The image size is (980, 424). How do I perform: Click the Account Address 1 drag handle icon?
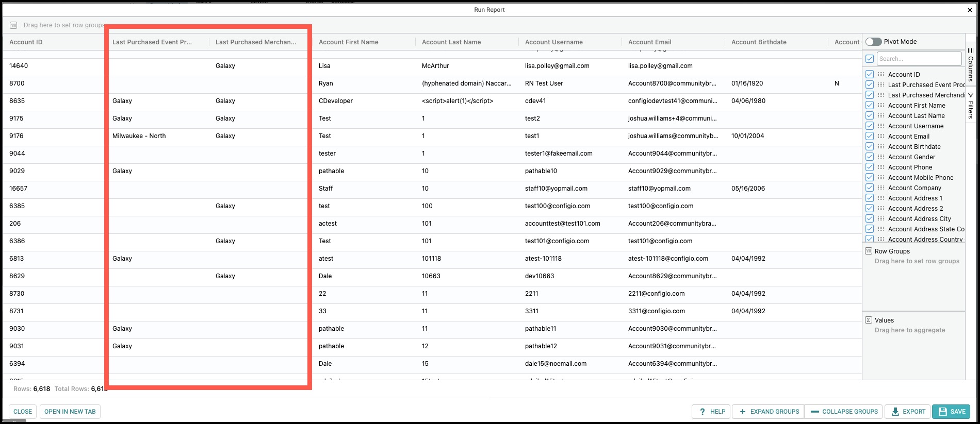point(881,198)
